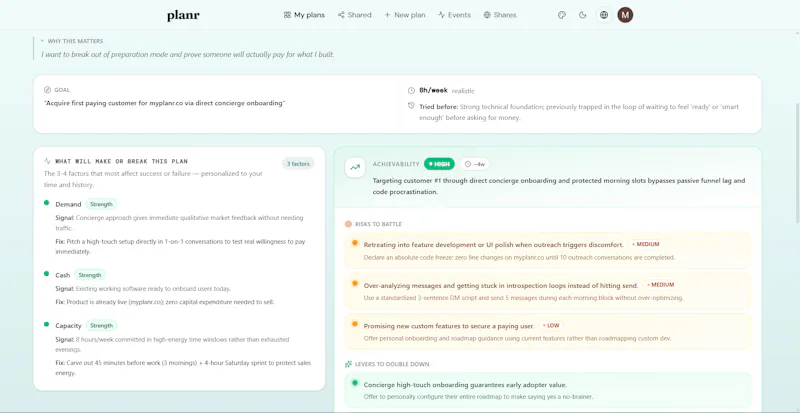The height and width of the screenshot is (413, 800).
Task: Click the HIGH achievability badge
Action: (x=439, y=164)
